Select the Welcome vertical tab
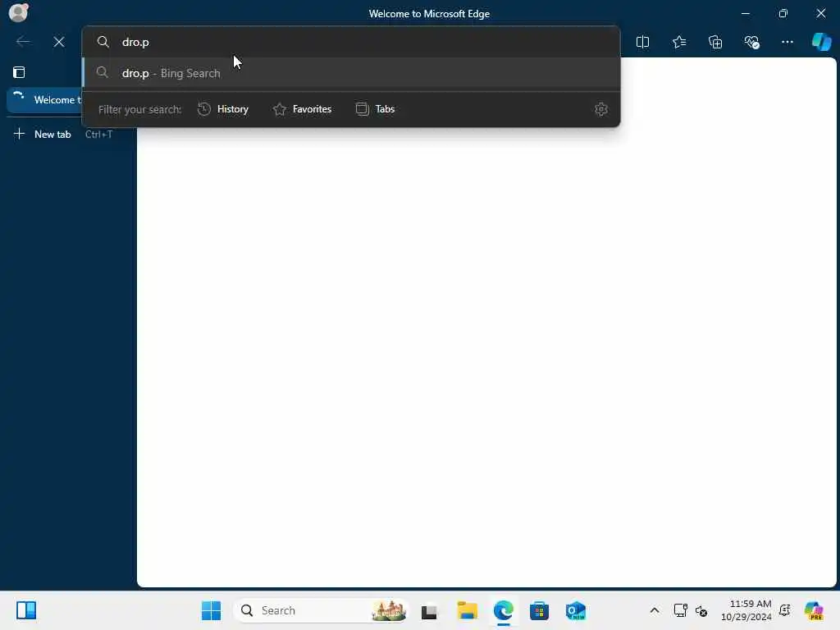The width and height of the screenshot is (840, 630). click(45, 99)
